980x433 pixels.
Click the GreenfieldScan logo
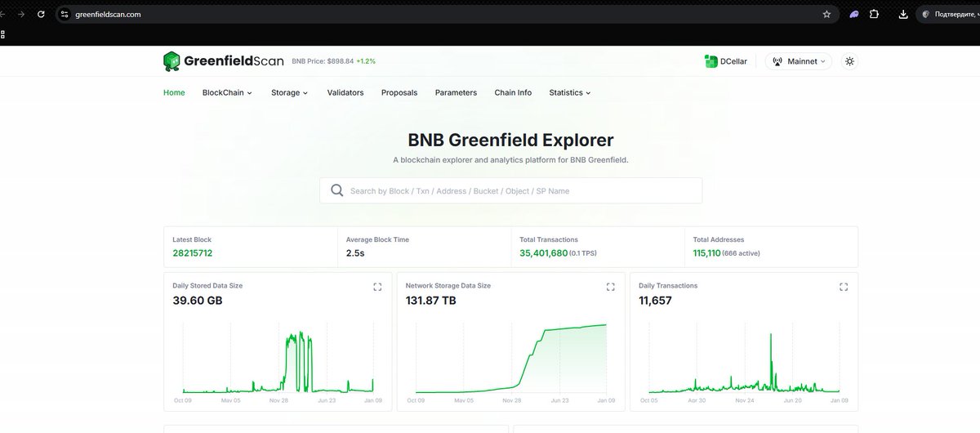coord(223,61)
